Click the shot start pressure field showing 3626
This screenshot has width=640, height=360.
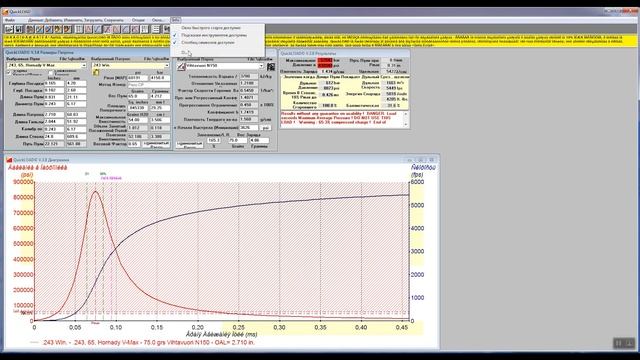click(x=248, y=128)
